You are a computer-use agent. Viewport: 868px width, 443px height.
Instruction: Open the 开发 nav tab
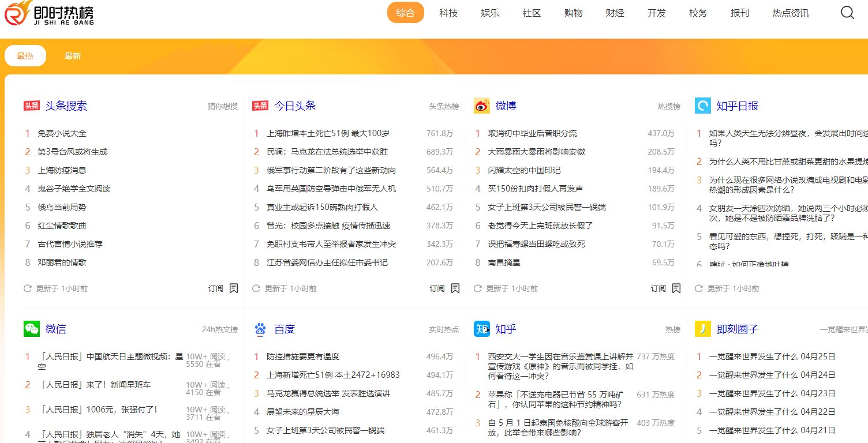tap(656, 13)
